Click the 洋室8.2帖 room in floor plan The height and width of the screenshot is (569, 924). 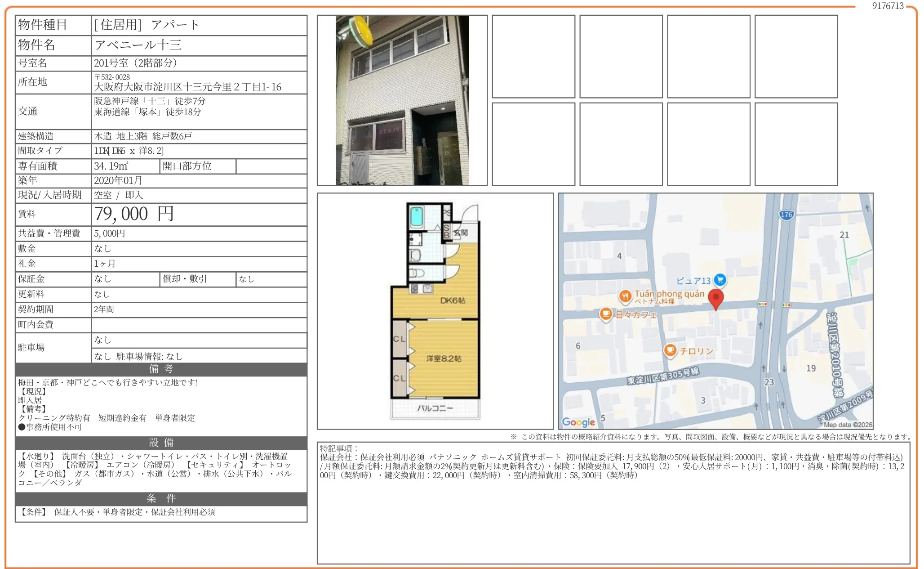(x=444, y=358)
